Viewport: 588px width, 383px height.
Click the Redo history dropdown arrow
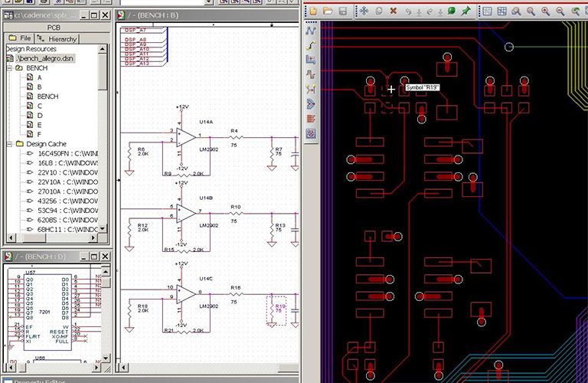(441, 11)
